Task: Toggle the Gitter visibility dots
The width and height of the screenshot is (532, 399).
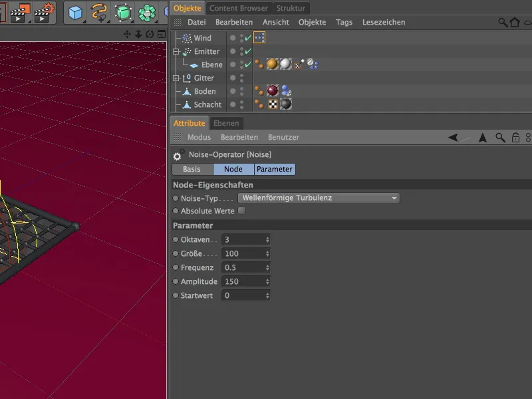Action: [x=241, y=78]
